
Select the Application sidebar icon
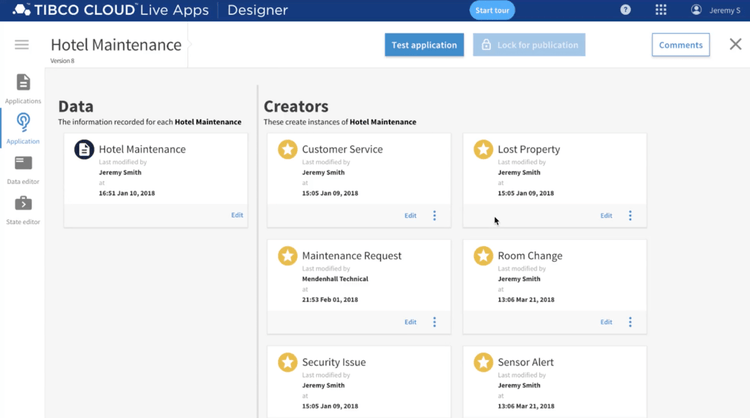click(23, 129)
